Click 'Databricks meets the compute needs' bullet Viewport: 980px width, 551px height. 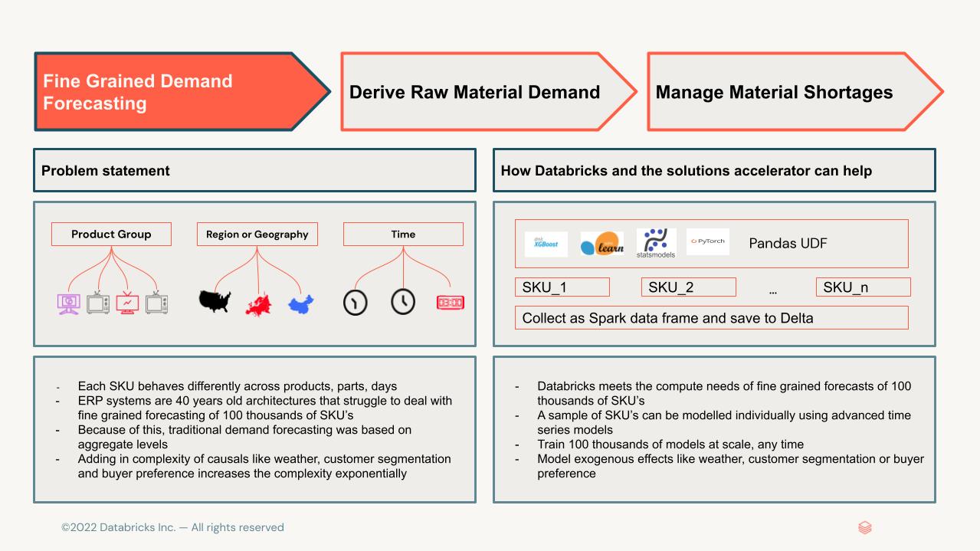(x=724, y=393)
